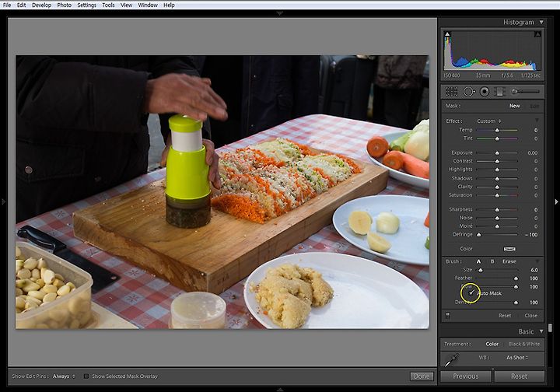Select brush A
Screen dimensions: 560x392
coord(478,261)
